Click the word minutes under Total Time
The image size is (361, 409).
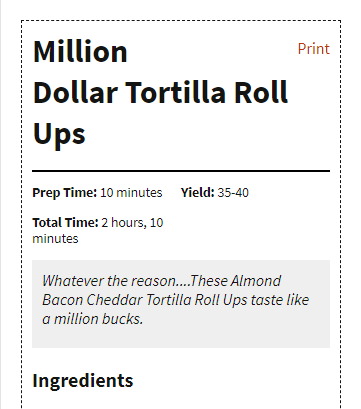(x=55, y=239)
